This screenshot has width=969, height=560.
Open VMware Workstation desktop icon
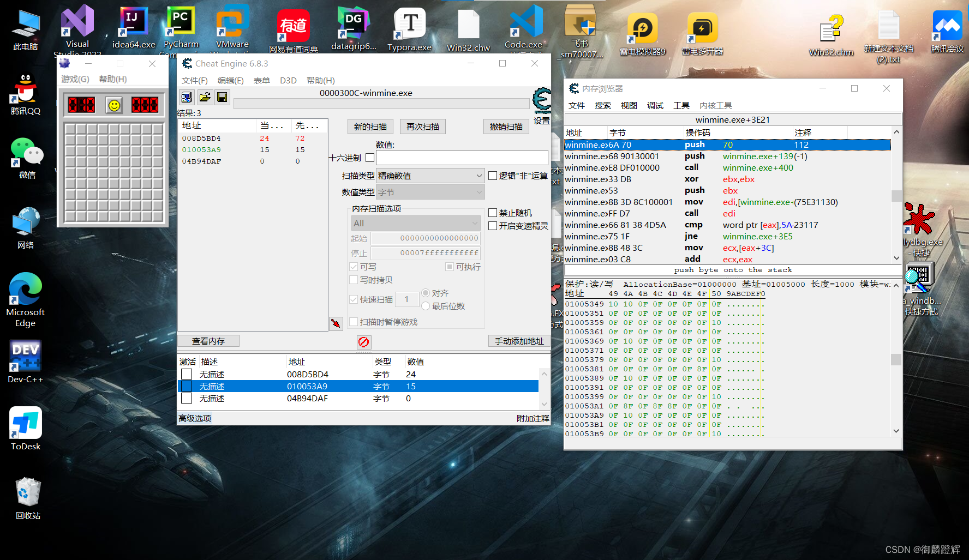click(x=232, y=28)
